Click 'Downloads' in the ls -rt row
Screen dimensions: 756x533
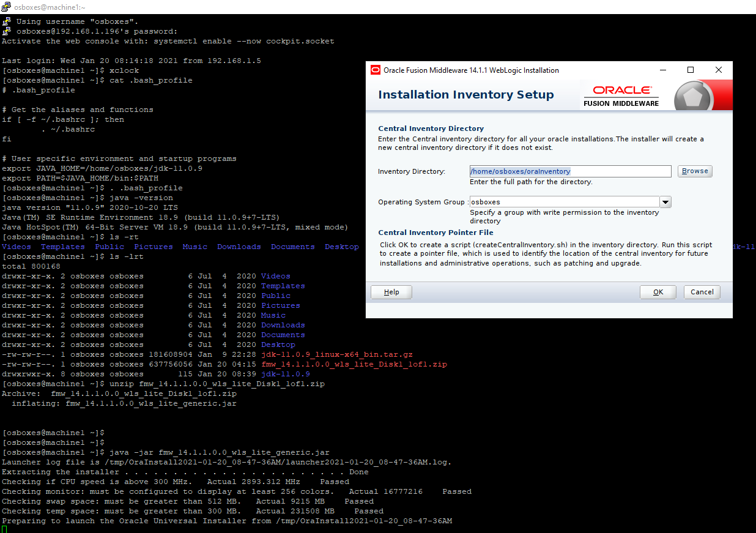[239, 247]
